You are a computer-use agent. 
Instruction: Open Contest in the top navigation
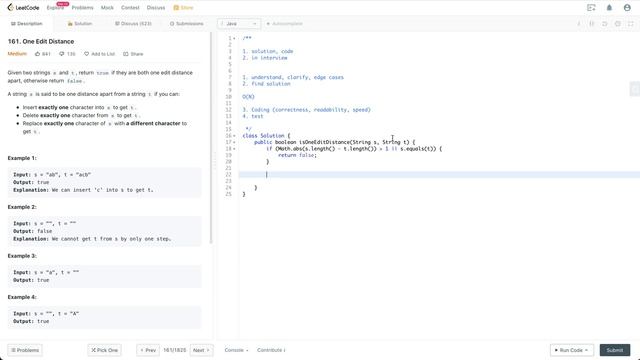click(x=130, y=8)
